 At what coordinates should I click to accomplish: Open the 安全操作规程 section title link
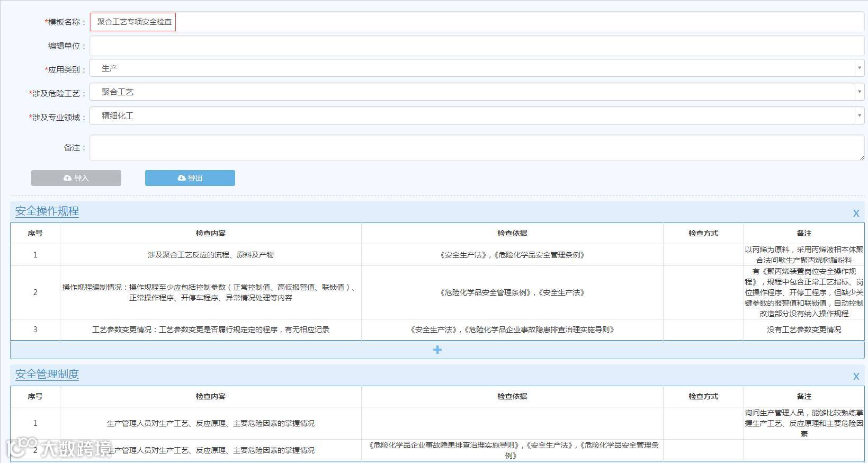click(x=47, y=211)
